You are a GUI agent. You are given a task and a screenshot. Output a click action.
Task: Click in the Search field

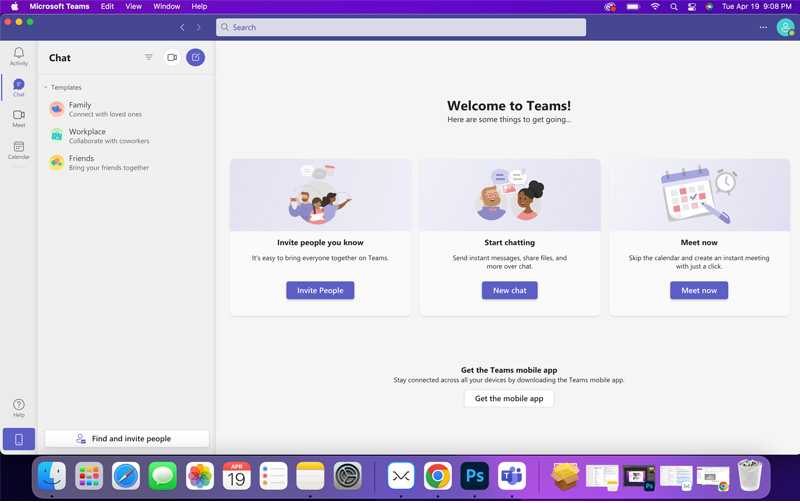coord(401,28)
